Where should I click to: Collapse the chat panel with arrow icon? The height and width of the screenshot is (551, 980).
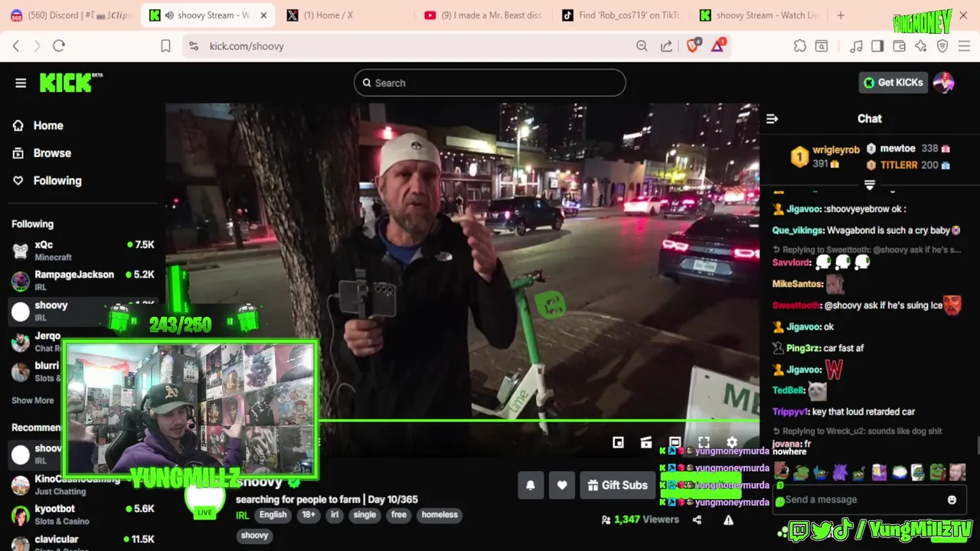[772, 119]
